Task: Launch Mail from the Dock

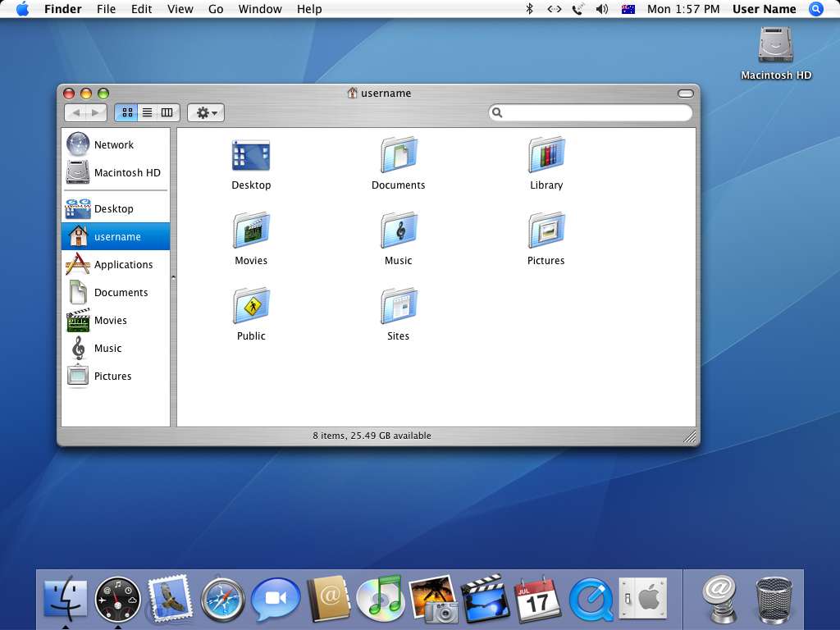Action: (171, 599)
